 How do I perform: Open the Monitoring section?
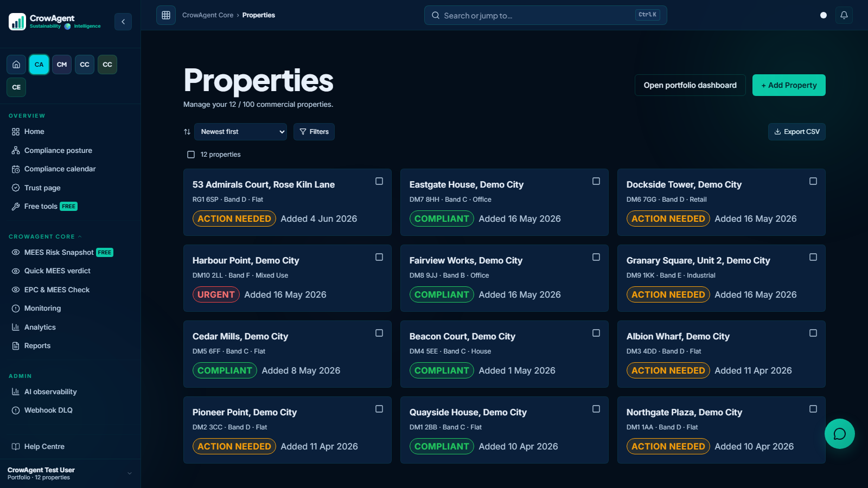42,309
